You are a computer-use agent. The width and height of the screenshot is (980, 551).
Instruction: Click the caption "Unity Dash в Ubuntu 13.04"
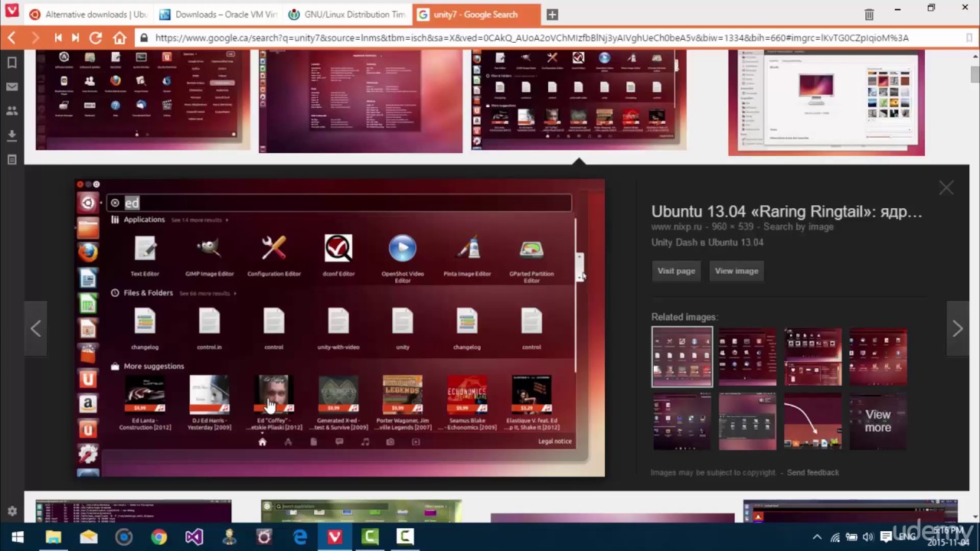tap(707, 243)
